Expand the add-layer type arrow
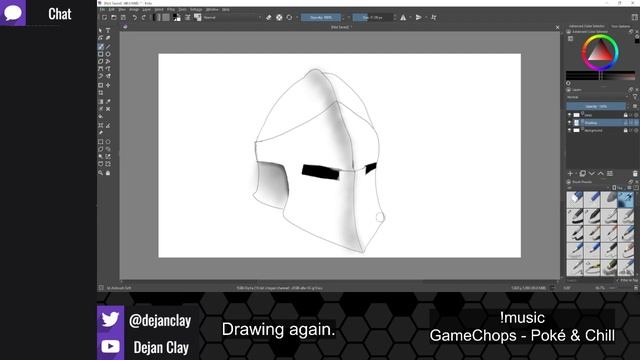 (x=576, y=174)
